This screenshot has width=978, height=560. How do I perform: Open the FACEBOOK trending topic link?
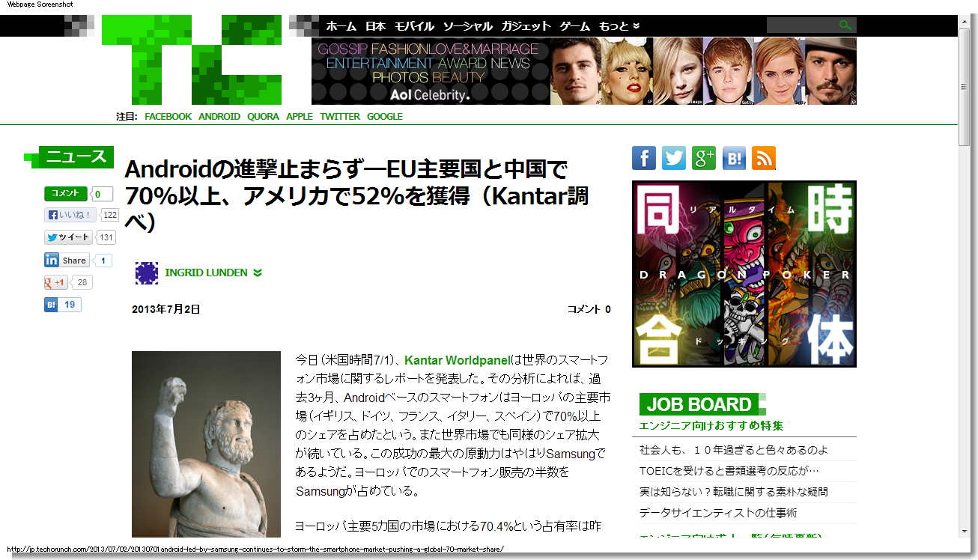pyautogui.click(x=168, y=116)
